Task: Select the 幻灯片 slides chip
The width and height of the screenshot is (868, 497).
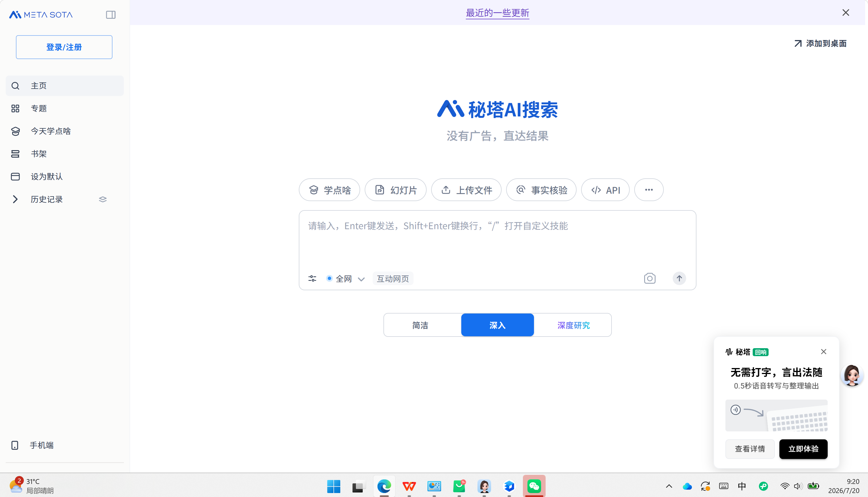Action: [396, 190]
